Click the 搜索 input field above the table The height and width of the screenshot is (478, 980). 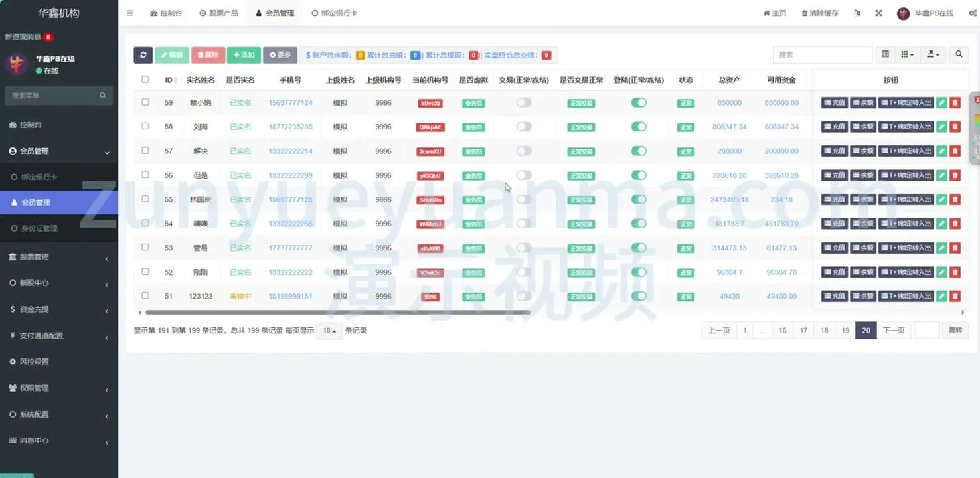pos(822,55)
